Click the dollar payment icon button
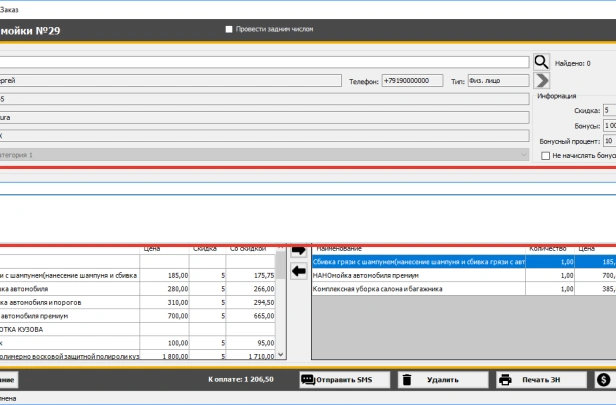 click(x=603, y=380)
